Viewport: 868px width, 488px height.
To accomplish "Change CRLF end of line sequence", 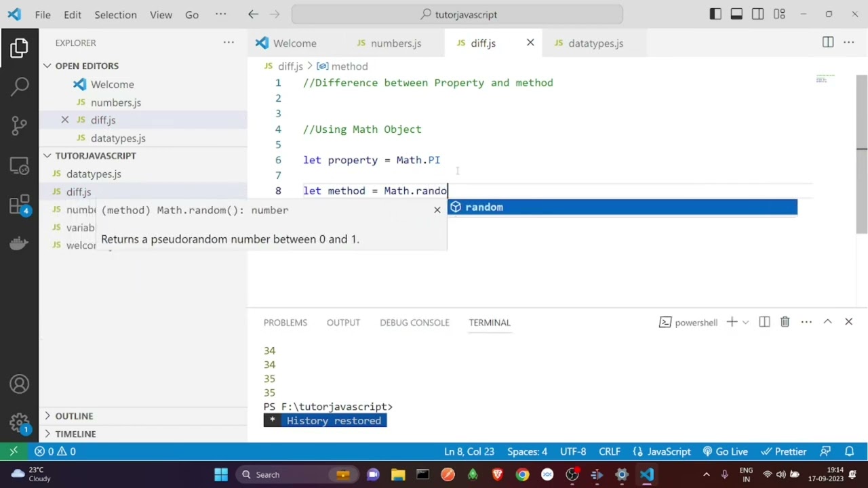I will click(609, 451).
